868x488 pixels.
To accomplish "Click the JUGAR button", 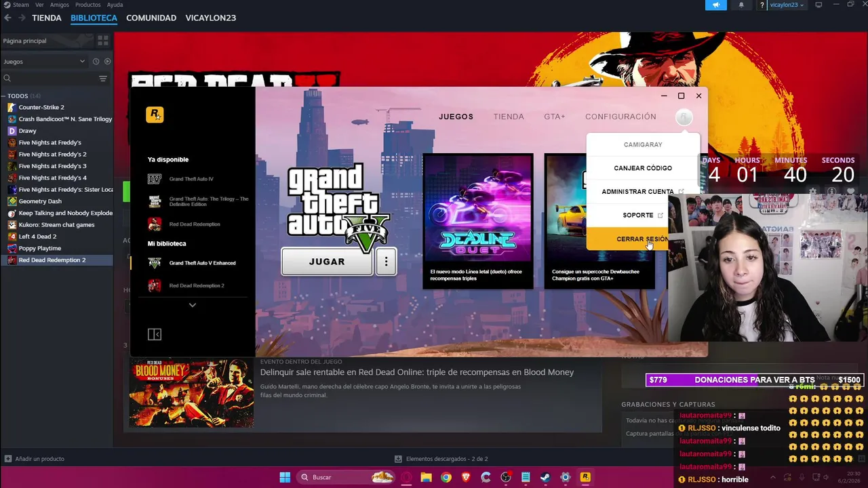I will [x=327, y=262].
